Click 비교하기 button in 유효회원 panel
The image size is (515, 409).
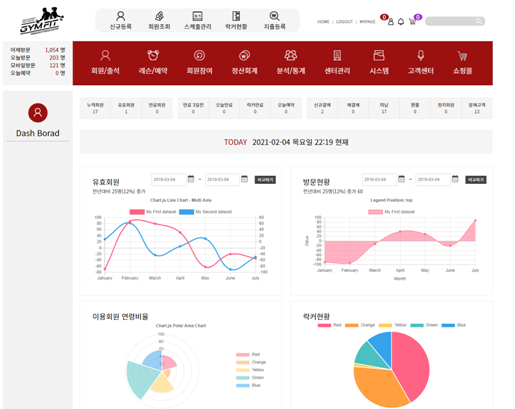(265, 180)
